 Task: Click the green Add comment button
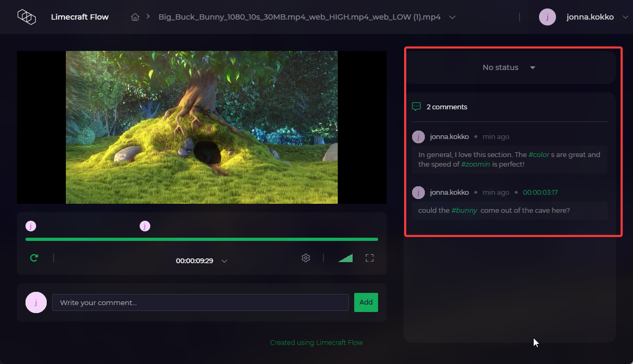[366, 302]
